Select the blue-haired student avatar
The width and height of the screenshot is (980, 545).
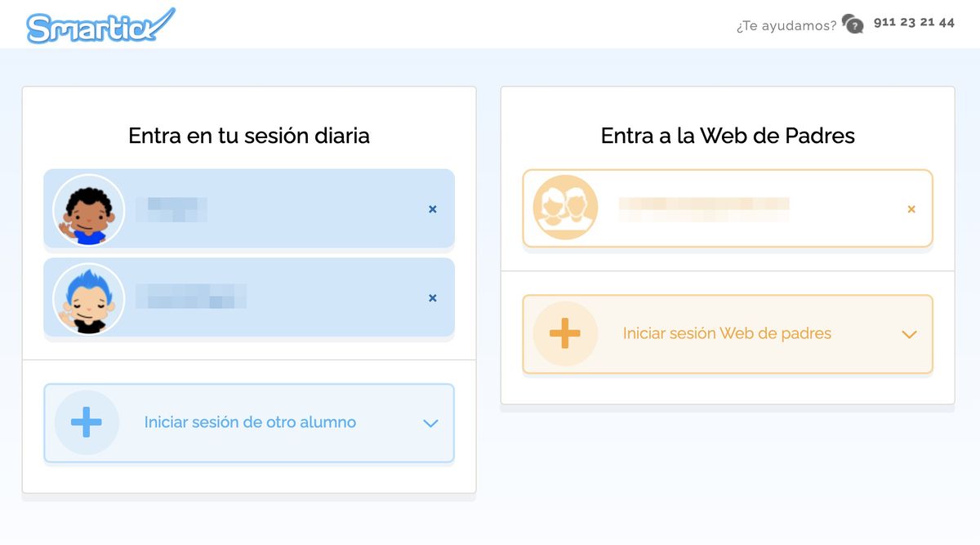point(88,297)
